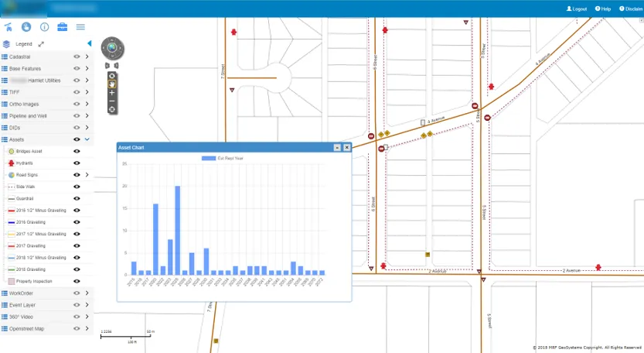Hide the Assets layer group
This screenshot has width=644, height=353.
click(77, 139)
